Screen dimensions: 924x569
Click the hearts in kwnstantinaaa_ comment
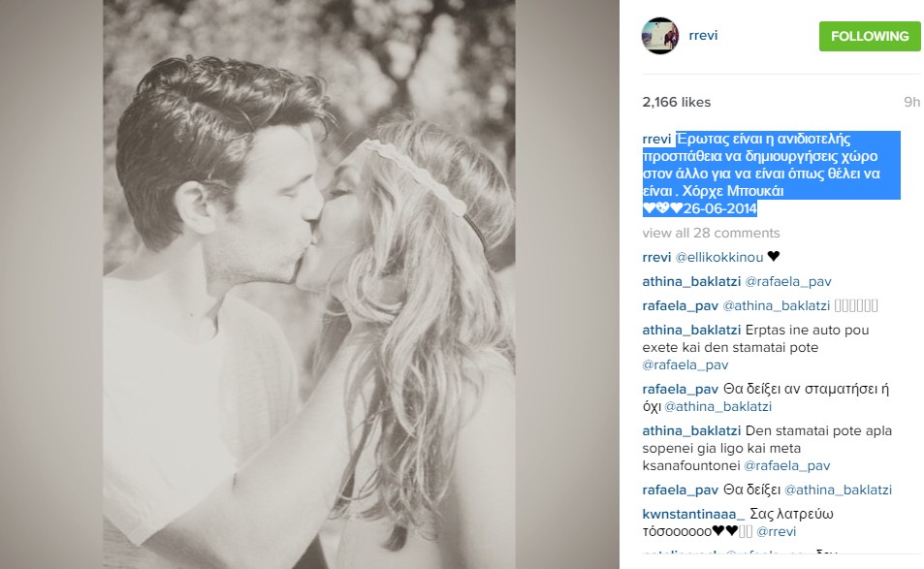tap(725, 531)
